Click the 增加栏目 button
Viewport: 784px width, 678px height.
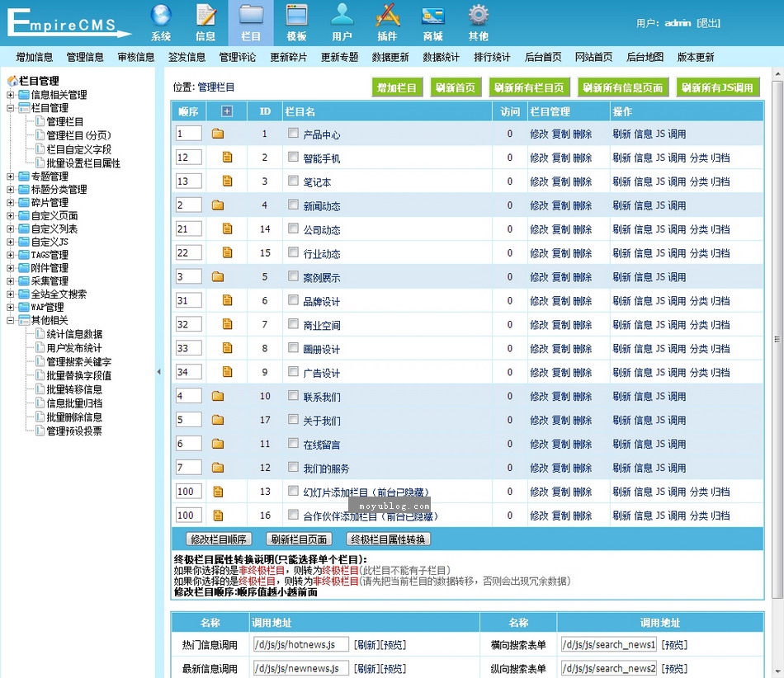(x=397, y=87)
